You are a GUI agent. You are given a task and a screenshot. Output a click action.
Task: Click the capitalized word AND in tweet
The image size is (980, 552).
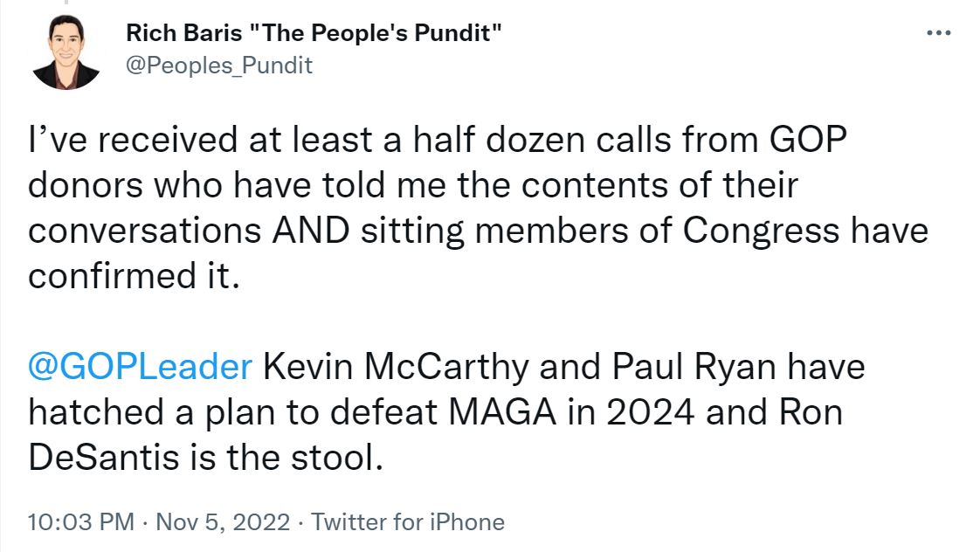pos(311,231)
